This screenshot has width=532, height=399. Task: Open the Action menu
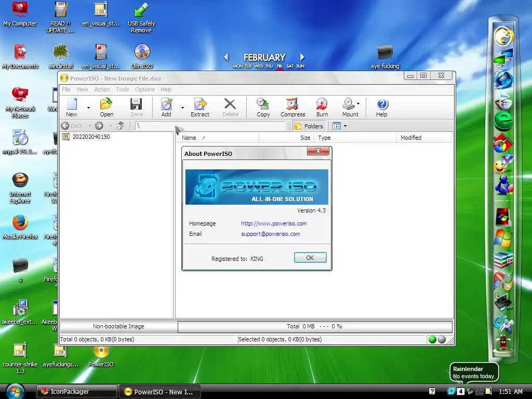102,89
